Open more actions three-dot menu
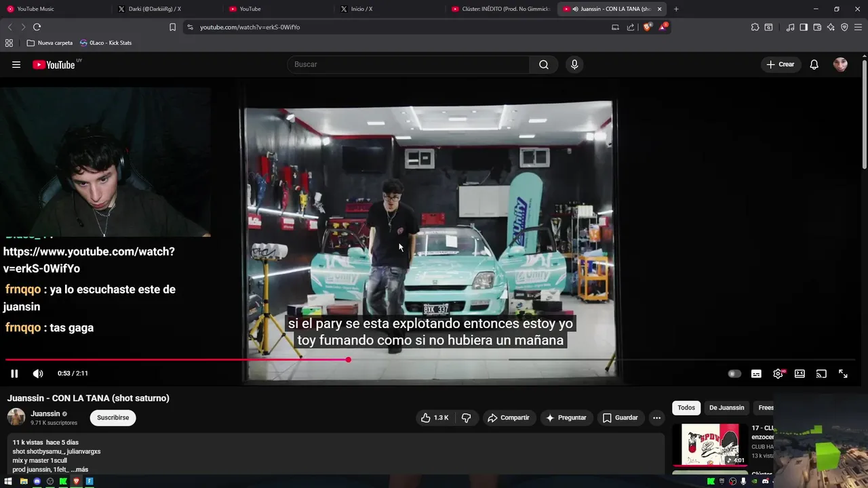 (656, 418)
